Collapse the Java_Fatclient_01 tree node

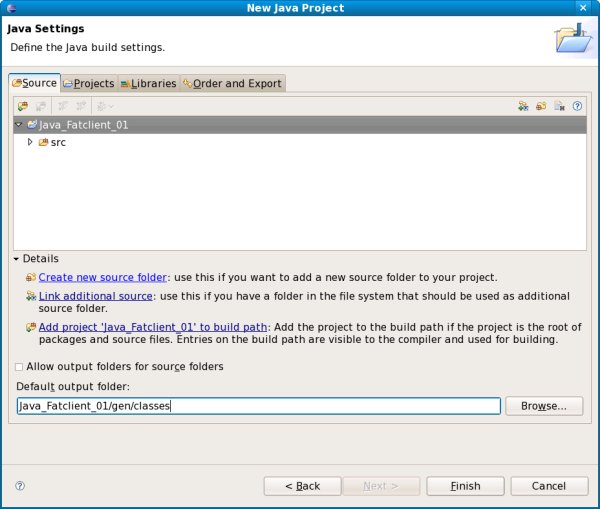(19, 125)
